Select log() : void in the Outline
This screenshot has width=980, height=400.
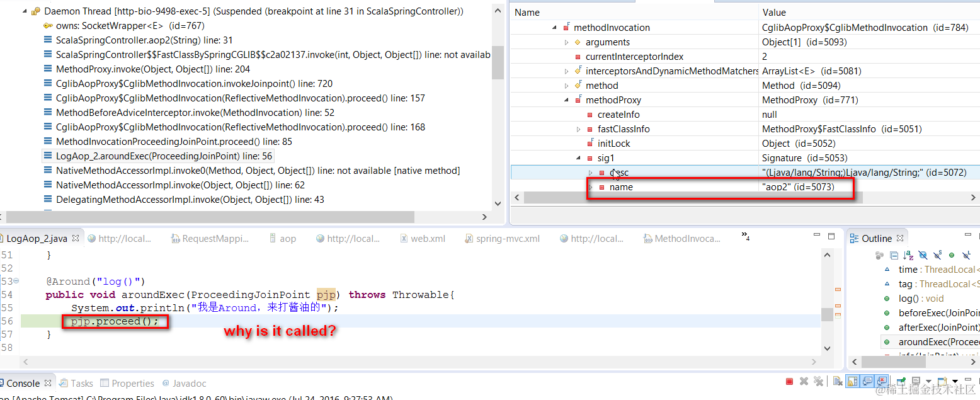914,299
